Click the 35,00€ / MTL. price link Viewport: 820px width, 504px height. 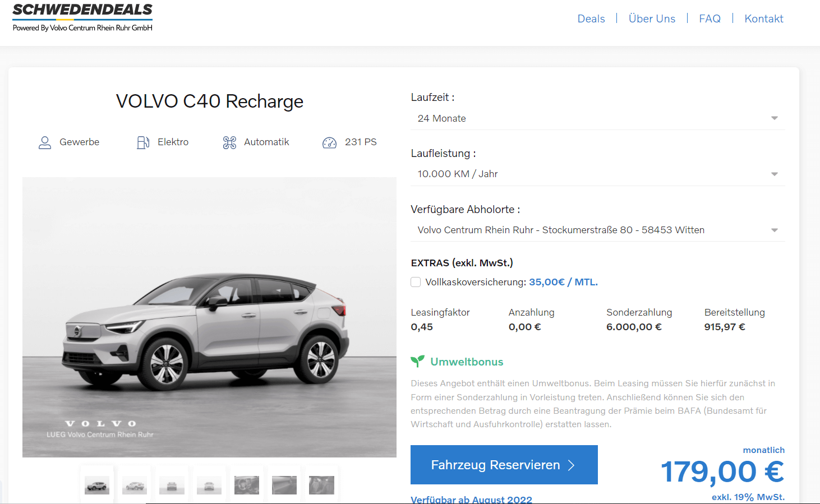(x=563, y=282)
